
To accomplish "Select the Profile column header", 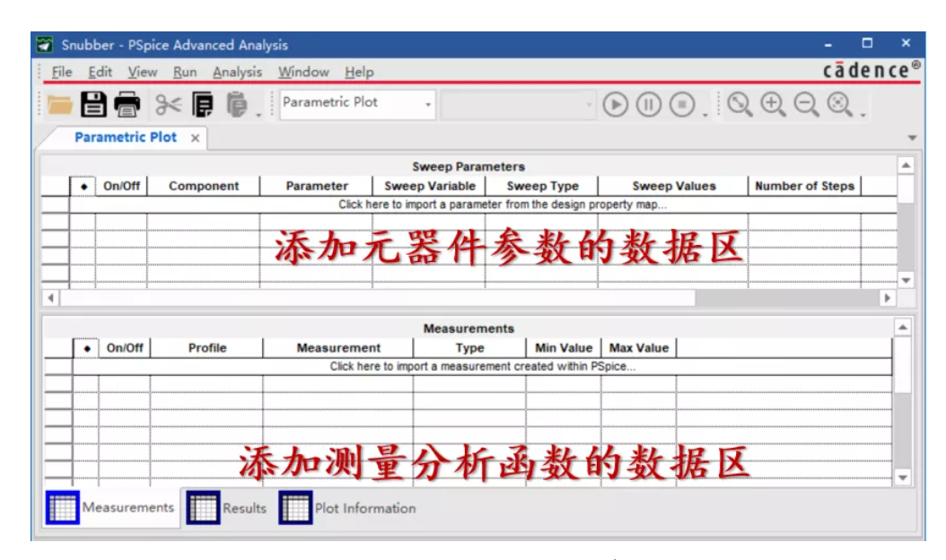I will tap(207, 347).
